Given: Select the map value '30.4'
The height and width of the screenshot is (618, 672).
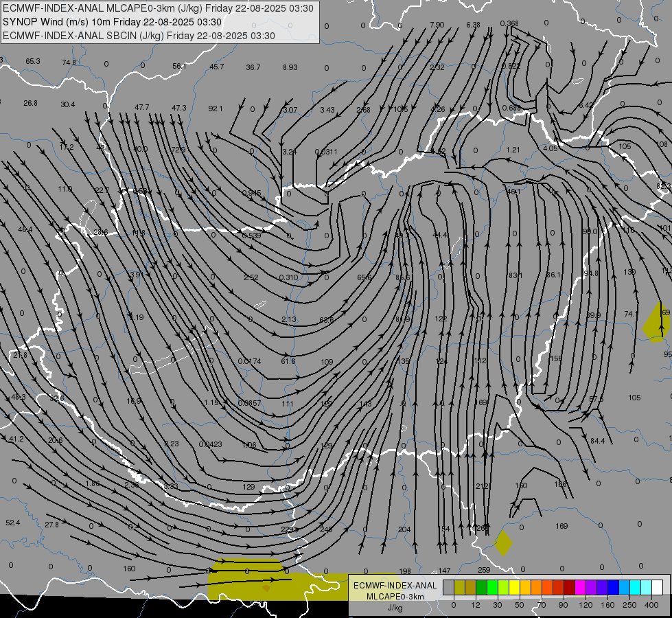Looking at the screenshot, I should coord(68,104).
